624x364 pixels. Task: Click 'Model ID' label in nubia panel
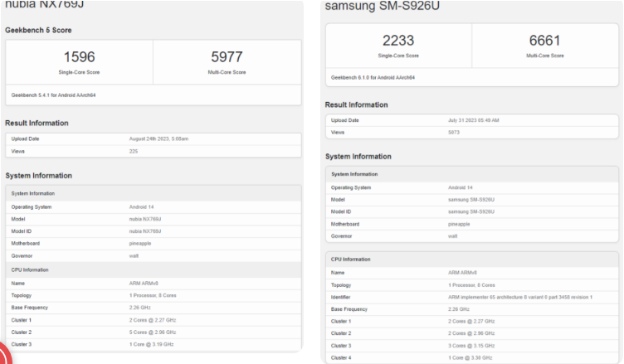tap(21, 231)
